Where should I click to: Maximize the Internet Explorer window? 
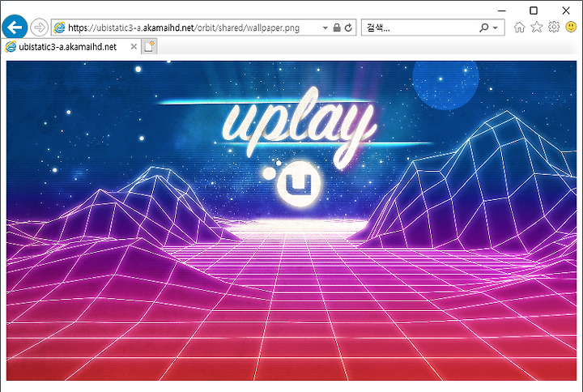534,11
